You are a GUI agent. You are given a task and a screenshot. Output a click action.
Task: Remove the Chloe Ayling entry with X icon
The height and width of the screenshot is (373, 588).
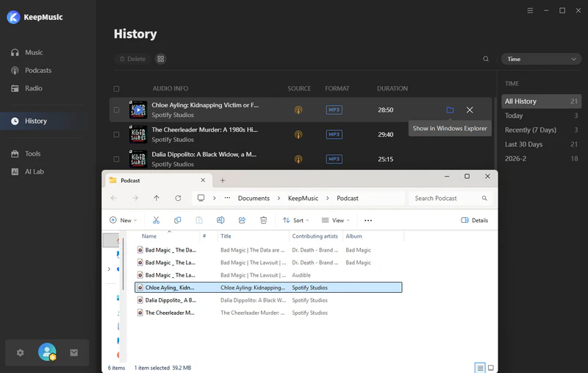pyautogui.click(x=470, y=110)
